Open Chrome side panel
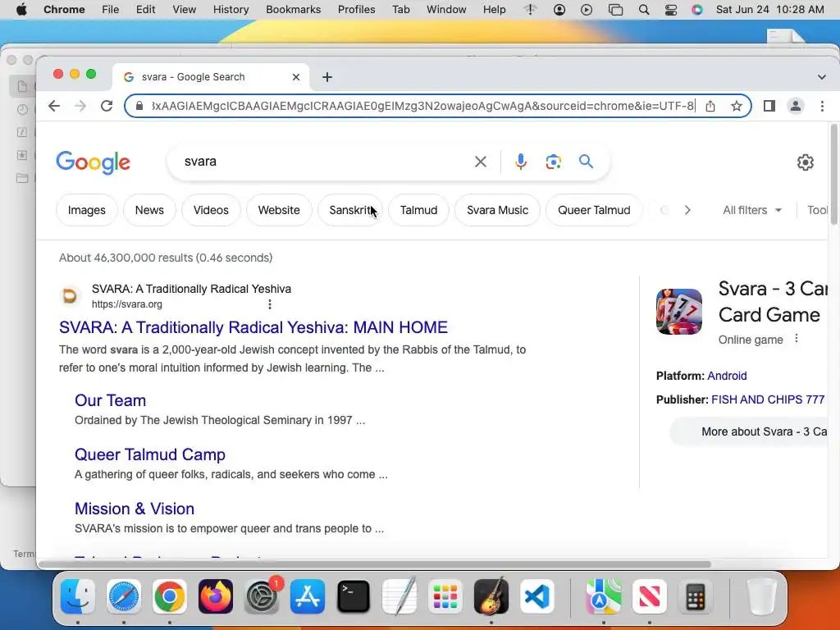This screenshot has width=840, height=630. [x=769, y=106]
